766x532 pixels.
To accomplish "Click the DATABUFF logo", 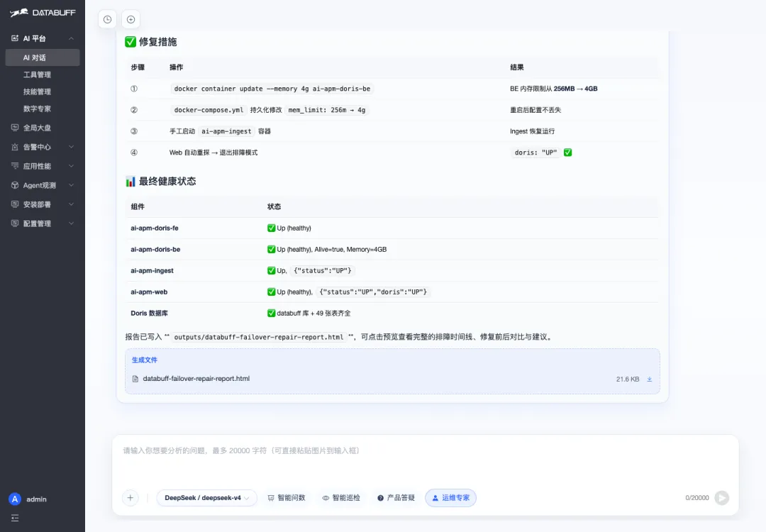I will (x=43, y=13).
